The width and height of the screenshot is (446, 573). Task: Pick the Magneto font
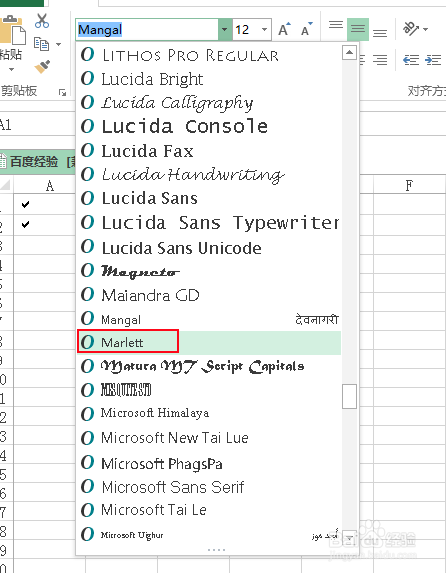coord(209,271)
